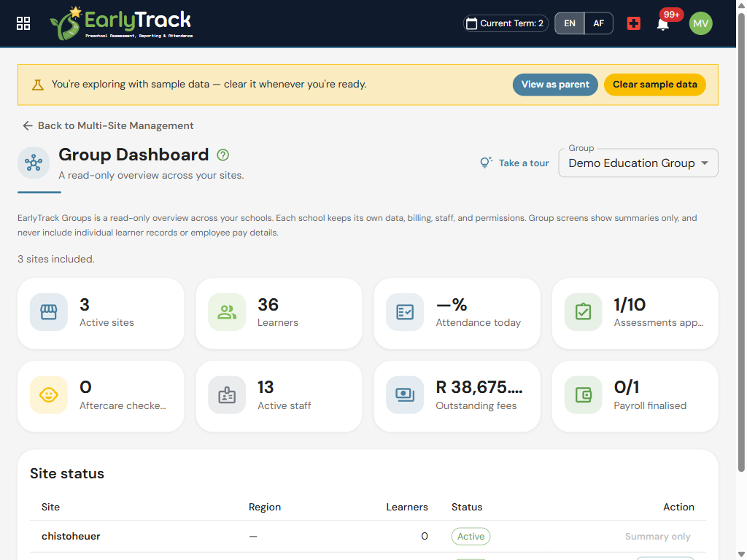
Task: Switch language to EN
Action: (x=570, y=23)
